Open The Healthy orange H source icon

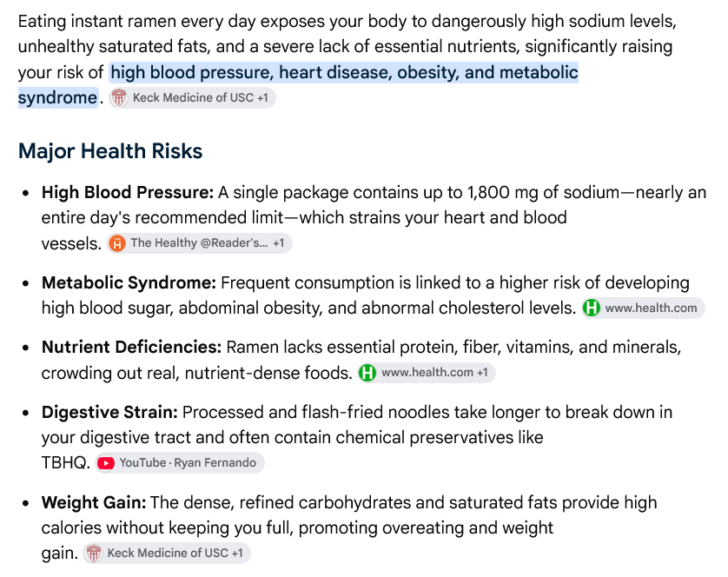[x=117, y=243]
